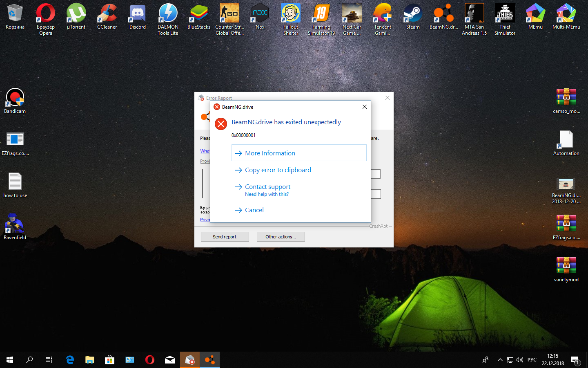Select the Bandicam desktop icon
The width and height of the screenshot is (588, 368).
15,101
